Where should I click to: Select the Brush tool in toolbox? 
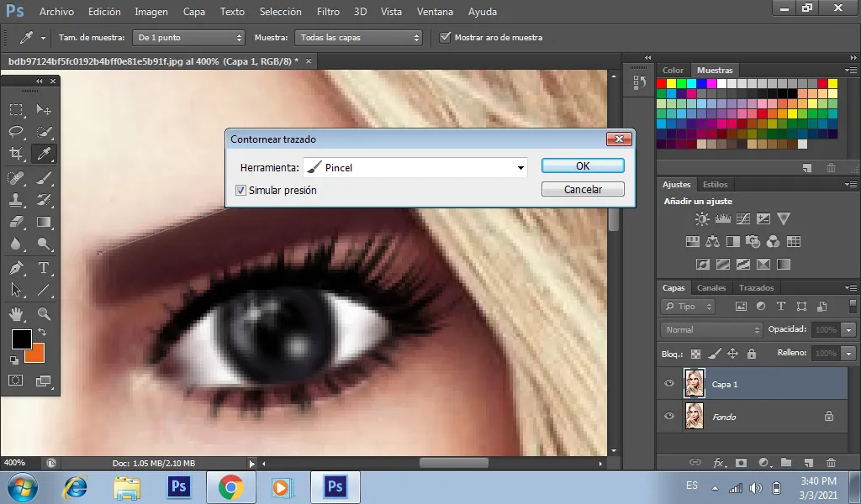44,178
